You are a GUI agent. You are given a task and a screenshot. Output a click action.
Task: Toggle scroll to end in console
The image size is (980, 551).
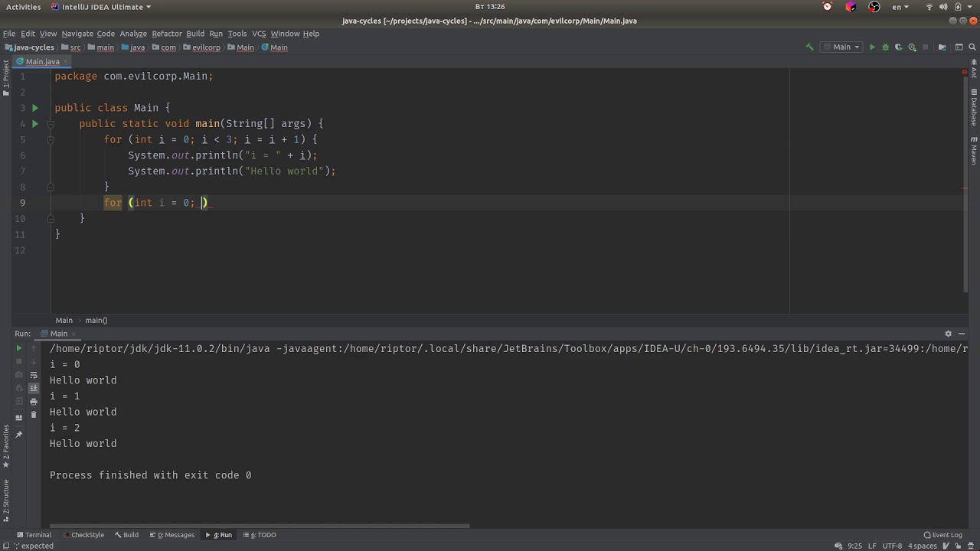tap(34, 388)
